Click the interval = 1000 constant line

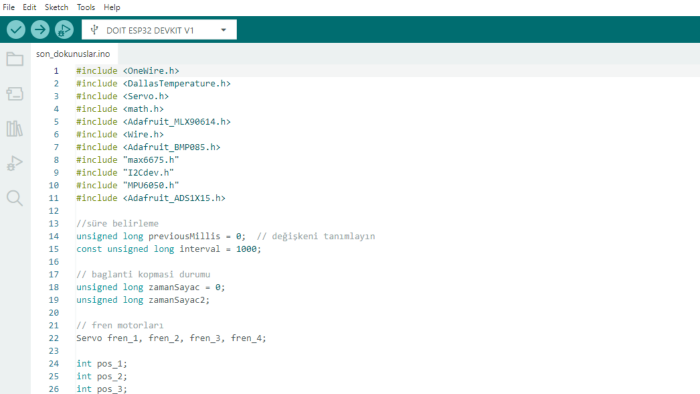tap(169, 249)
